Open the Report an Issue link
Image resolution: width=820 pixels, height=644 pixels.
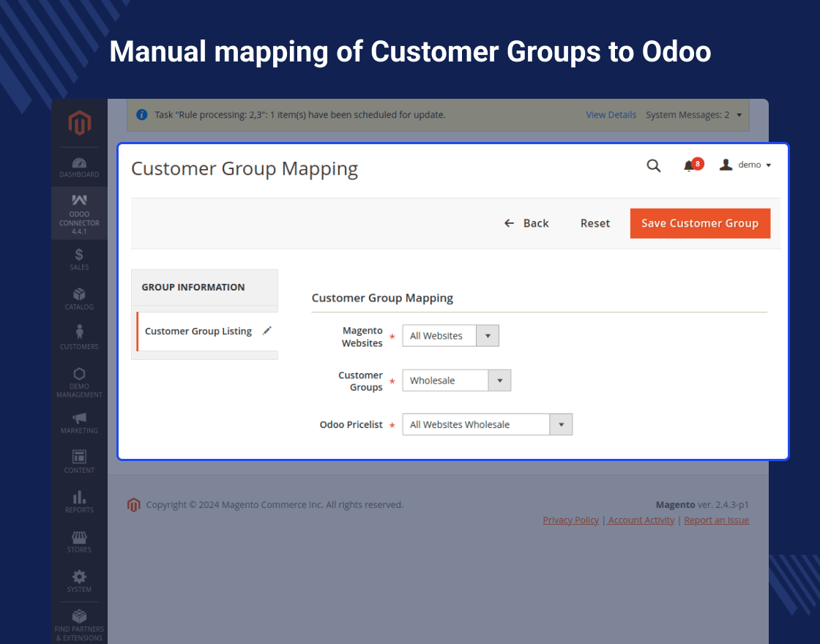[717, 520]
